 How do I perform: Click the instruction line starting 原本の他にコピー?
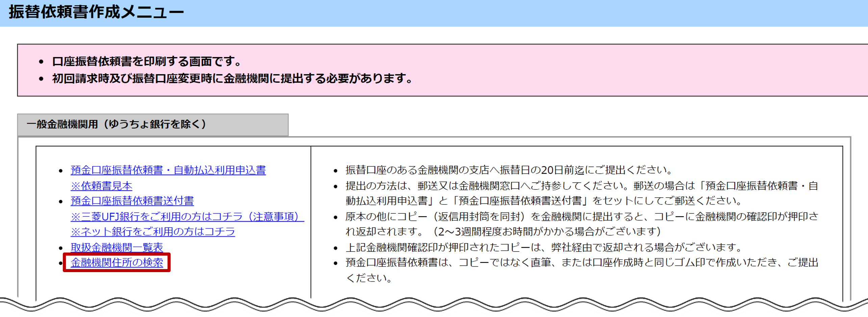tap(581, 217)
